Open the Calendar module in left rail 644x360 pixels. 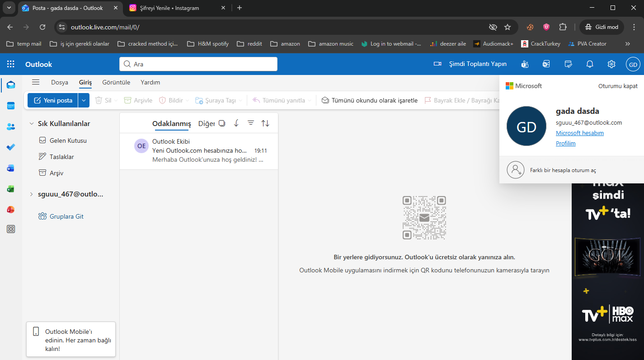pyautogui.click(x=11, y=106)
